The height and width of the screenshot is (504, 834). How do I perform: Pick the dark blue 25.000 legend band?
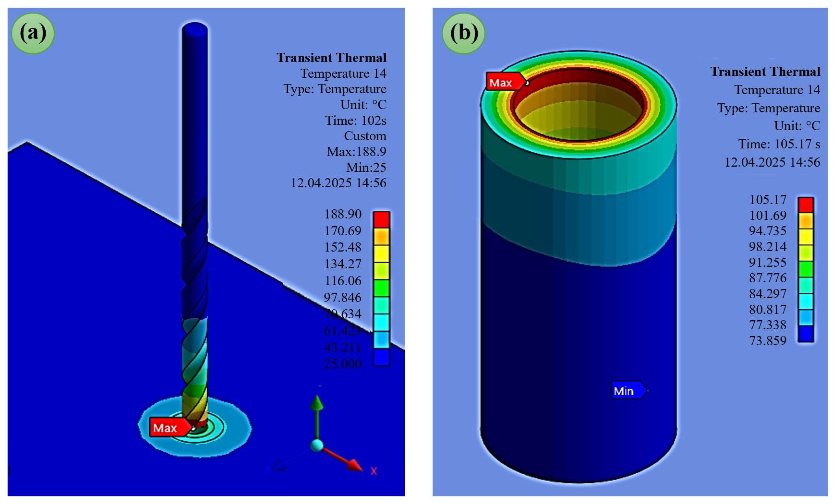[381, 357]
